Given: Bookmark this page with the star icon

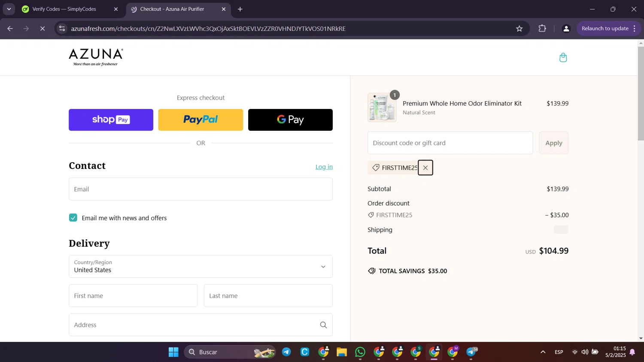Looking at the screenshot, I should click(x=519, y=29).
